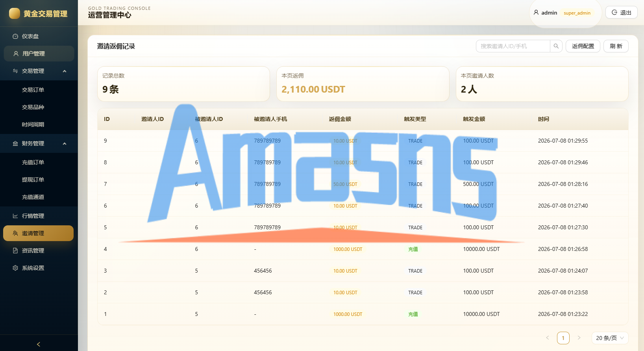
Task: Click the 充值 tag in row 1
Action: click(413, 314)
